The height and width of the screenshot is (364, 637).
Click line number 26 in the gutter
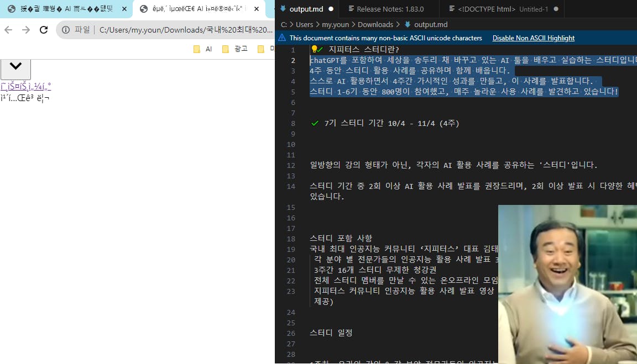click(291, 333)
